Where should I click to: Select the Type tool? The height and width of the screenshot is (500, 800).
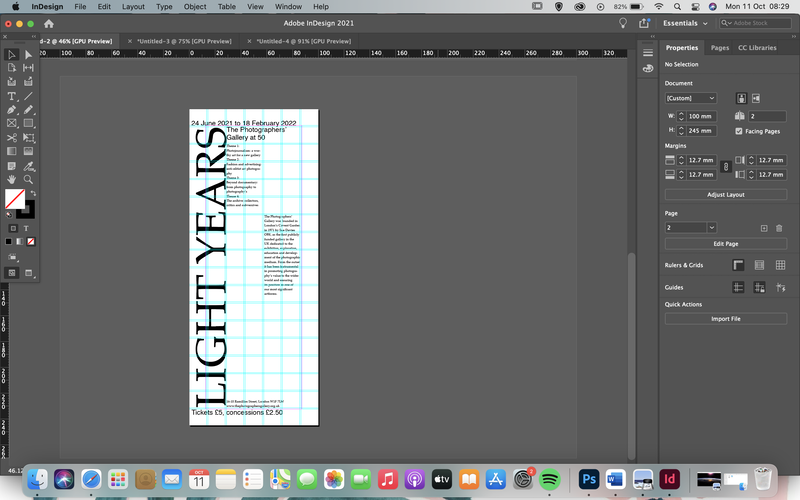coord(11,96)
